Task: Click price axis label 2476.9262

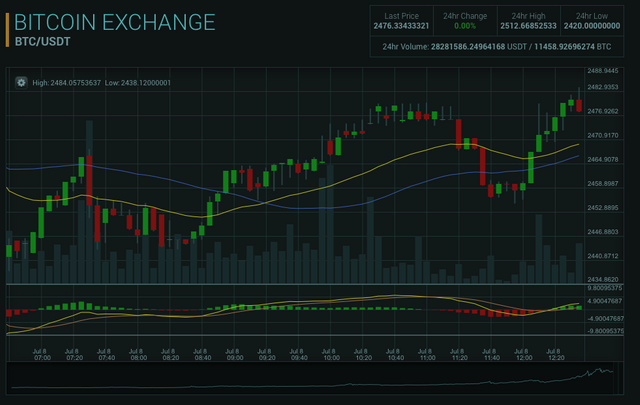Action: [602, 111]
